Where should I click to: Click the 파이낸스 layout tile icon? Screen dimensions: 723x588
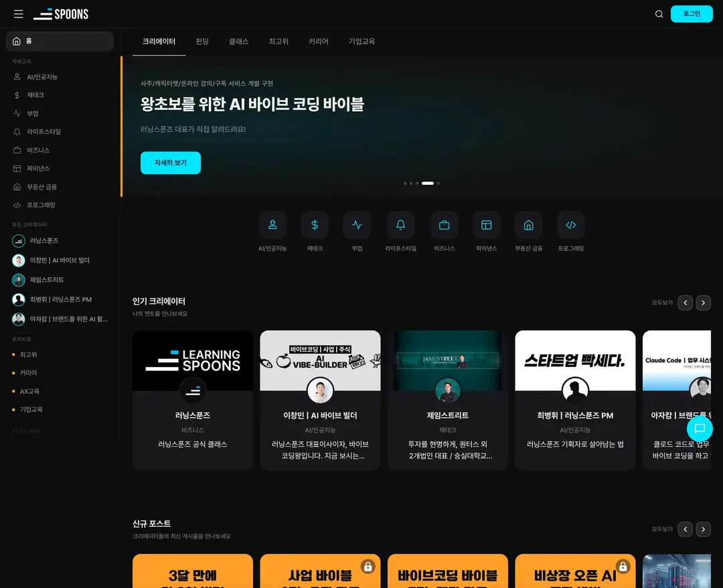(x=487, y=225)
